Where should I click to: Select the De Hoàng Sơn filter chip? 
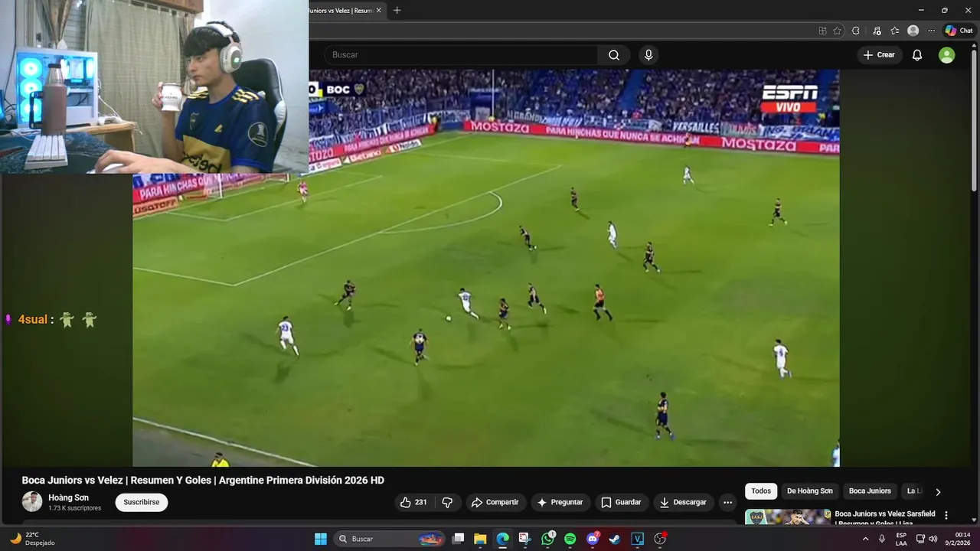pyautogui.click(x=809, y=491)
